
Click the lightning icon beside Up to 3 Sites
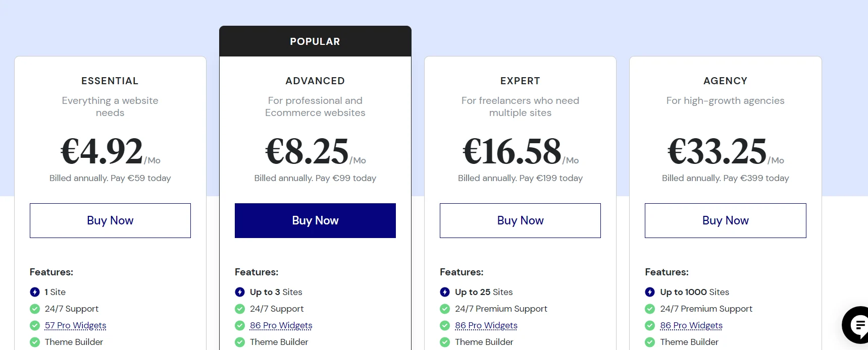(x=239, y=291)
